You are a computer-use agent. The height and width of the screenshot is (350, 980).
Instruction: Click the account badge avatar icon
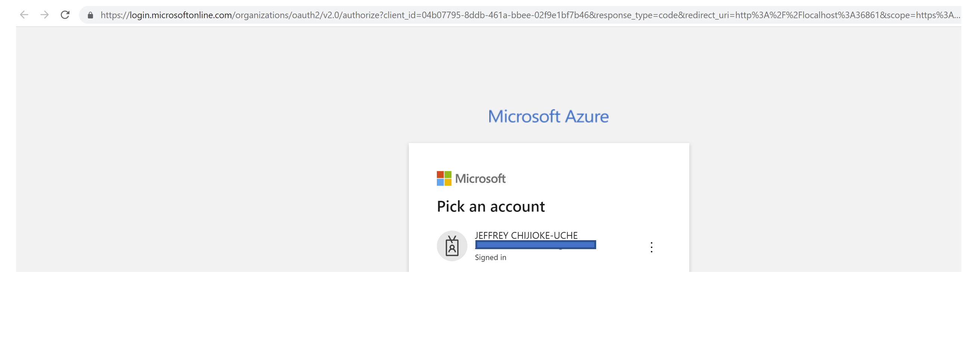pyautogui.click(x=452, y=246)
